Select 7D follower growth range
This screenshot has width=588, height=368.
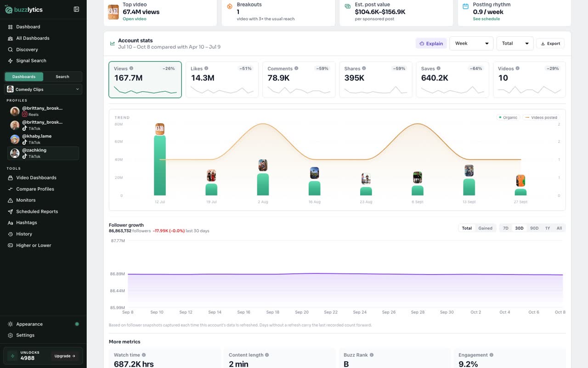(x=506, y=228)
